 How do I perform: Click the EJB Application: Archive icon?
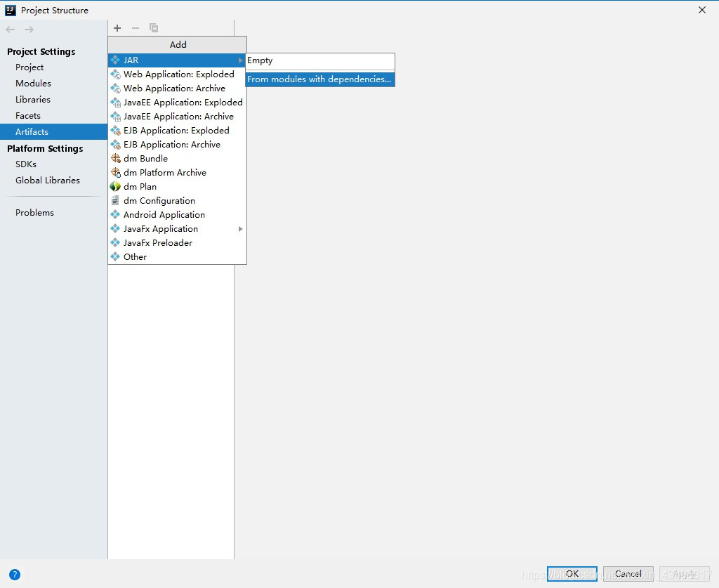(116, 145)
